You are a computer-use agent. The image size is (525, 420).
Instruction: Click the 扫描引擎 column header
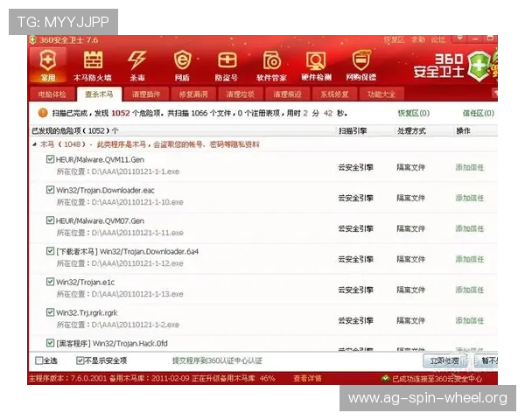(x=353, y=131)
